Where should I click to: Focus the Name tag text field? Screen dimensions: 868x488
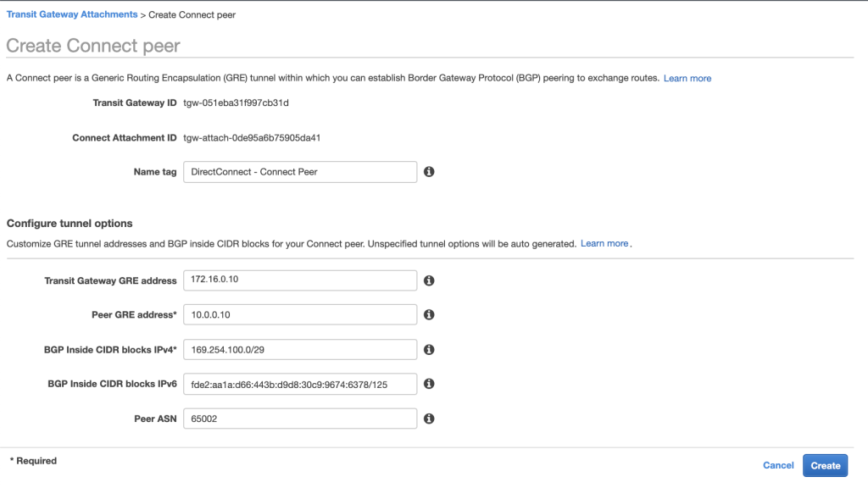[x=300, y=172]
